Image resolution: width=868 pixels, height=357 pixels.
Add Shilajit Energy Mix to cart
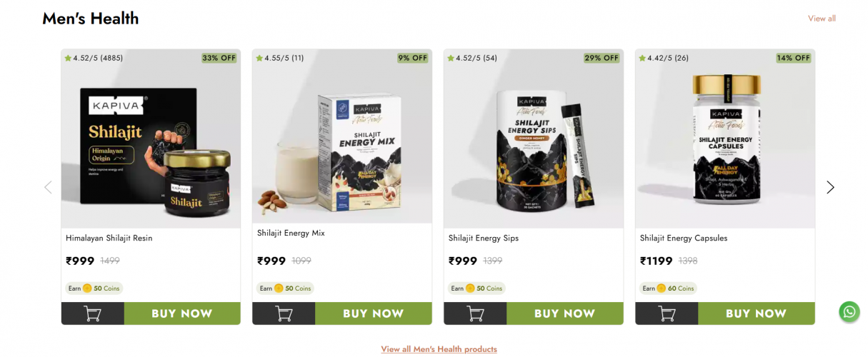click(x=284, y=313)
